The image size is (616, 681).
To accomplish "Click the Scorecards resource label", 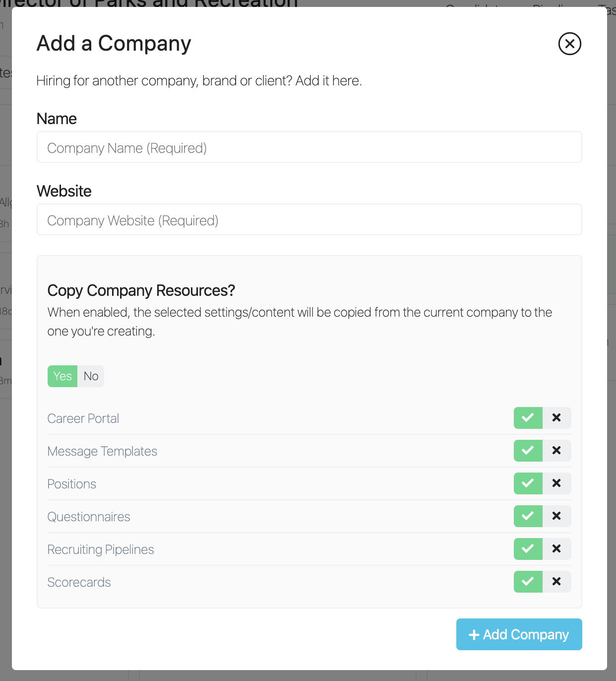I will (79, 582).
